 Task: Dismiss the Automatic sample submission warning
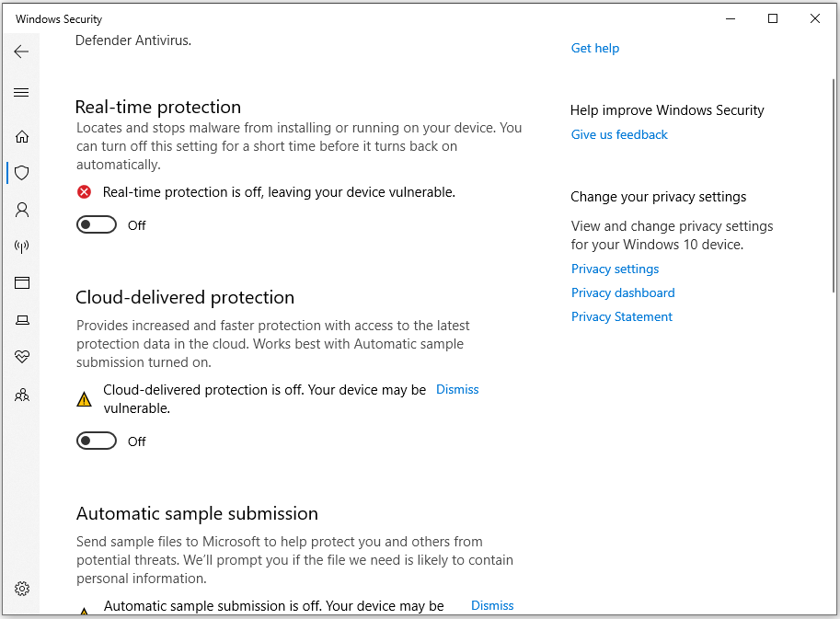pos(491,605)
